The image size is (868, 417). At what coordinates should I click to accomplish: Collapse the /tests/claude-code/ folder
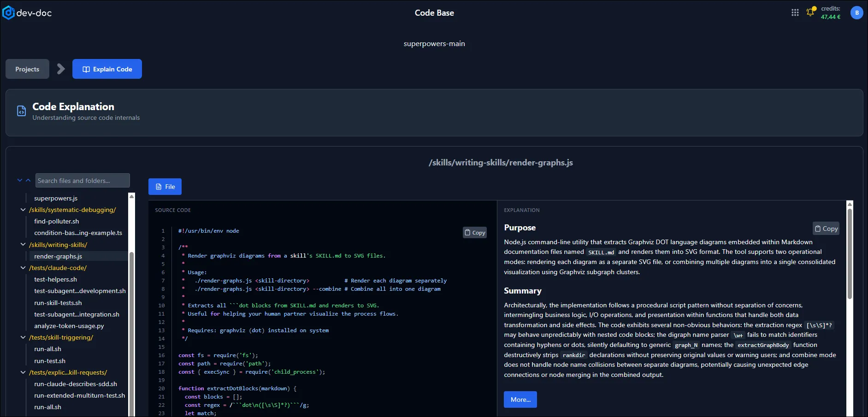pyautogui.click(x=23, y=268)
